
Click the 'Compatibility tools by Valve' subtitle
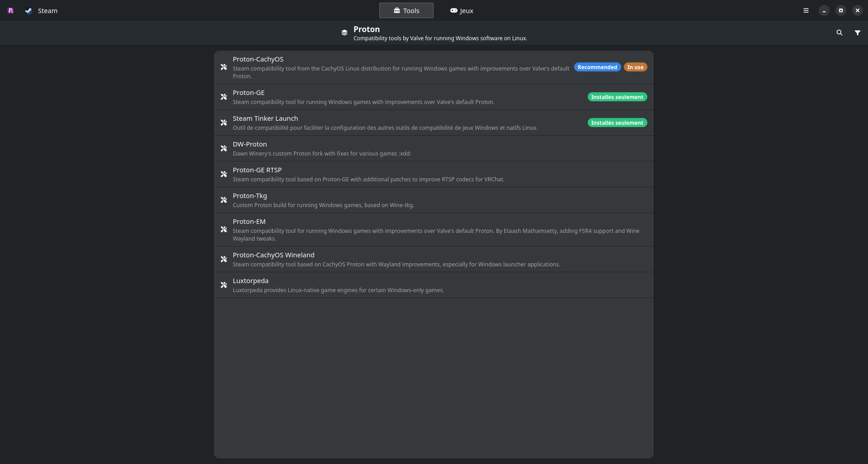point(440,38)
